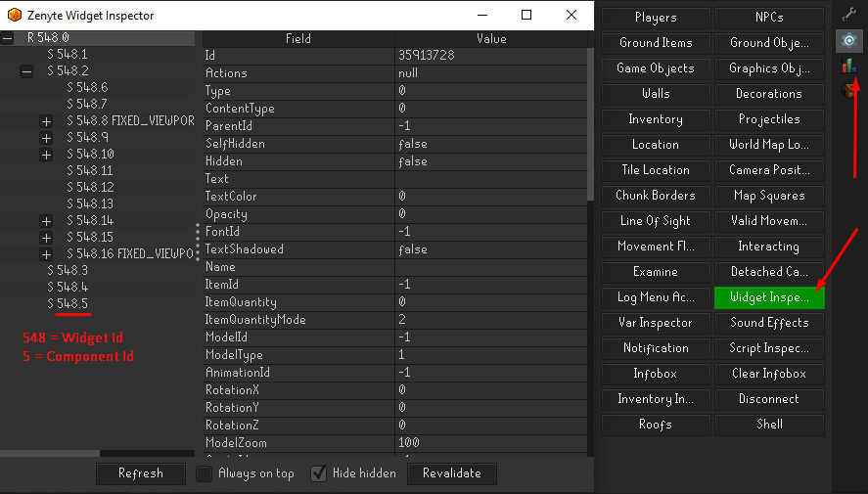Click the Revalidate button
The image size is (868, 494).
[x=452, y=473]
